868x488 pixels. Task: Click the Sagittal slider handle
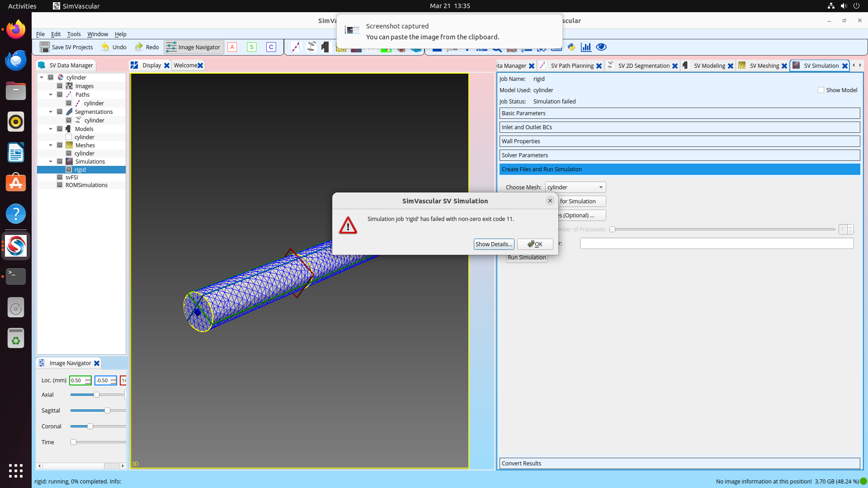click(107, 411)
